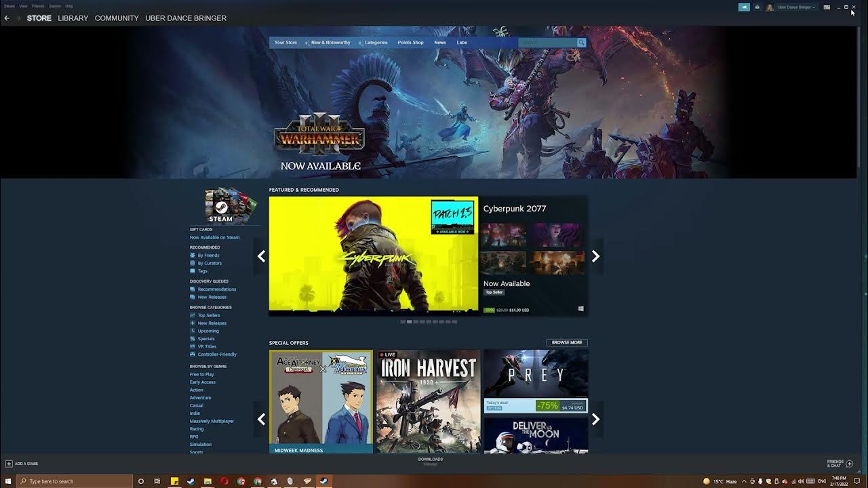Click the Controller-Friendly sidebar icon
This screenshot has width=868, height=488.
(x=193, y=354)
